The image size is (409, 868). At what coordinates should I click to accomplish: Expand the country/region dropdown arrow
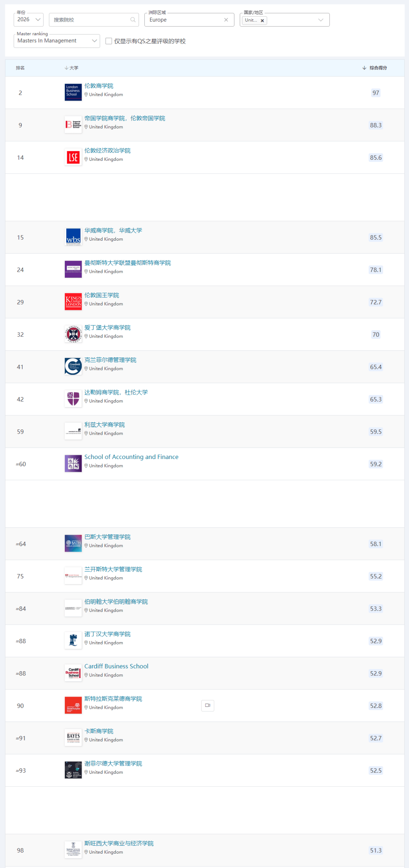click(321, 20)
